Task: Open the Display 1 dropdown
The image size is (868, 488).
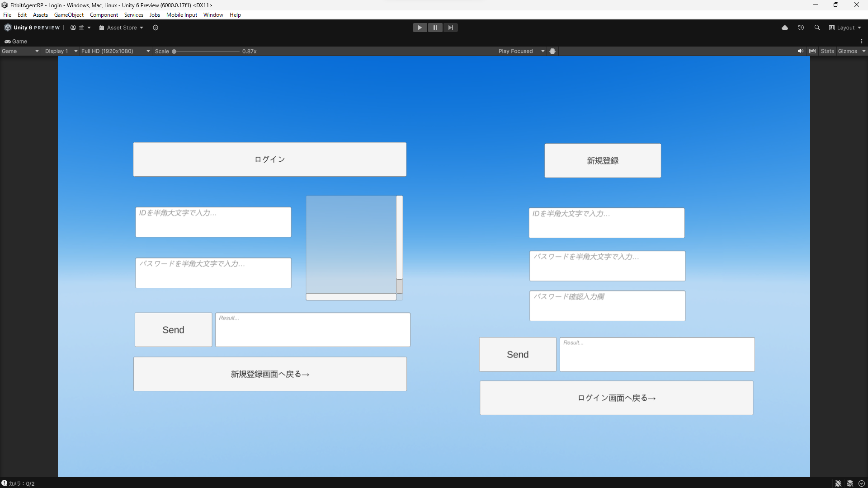Action: tap(61, 51)
